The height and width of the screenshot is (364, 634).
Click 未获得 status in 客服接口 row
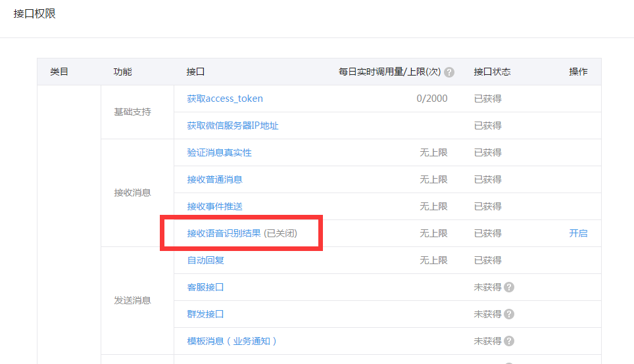coord(487,287)
